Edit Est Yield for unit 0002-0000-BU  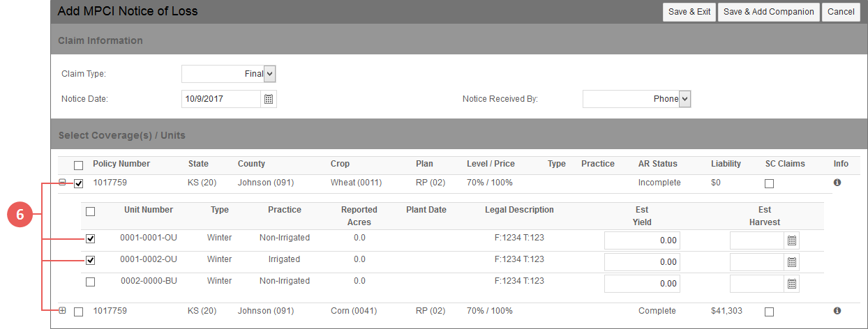642,284
